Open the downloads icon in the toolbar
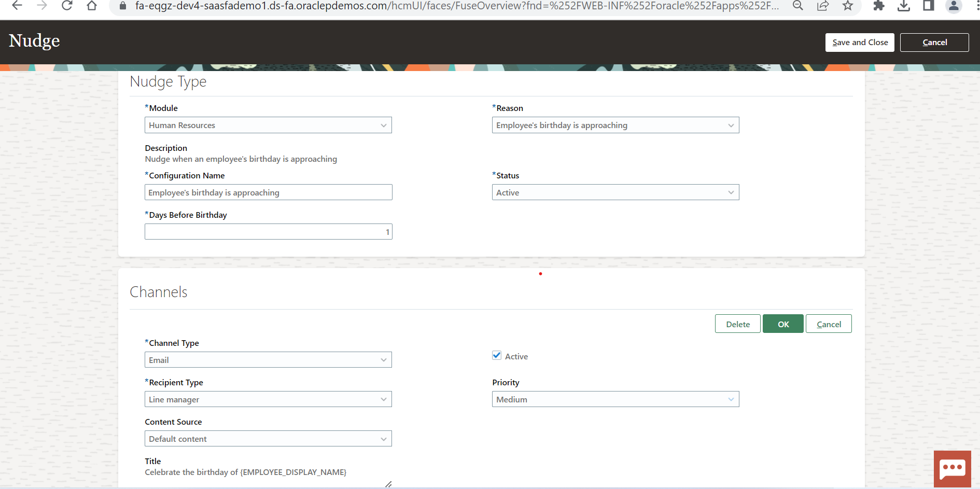The height and width of the screenshot is (489, 980). (904, 6)
